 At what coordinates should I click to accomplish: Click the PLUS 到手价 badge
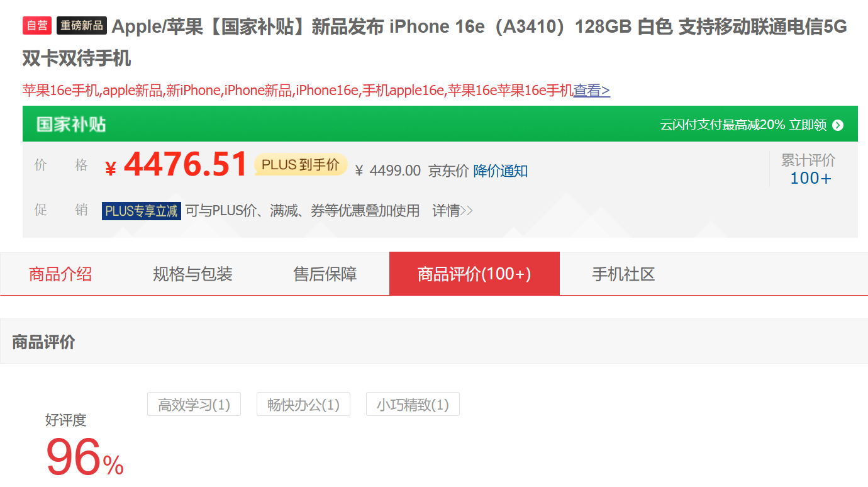(x=301, y=165)
